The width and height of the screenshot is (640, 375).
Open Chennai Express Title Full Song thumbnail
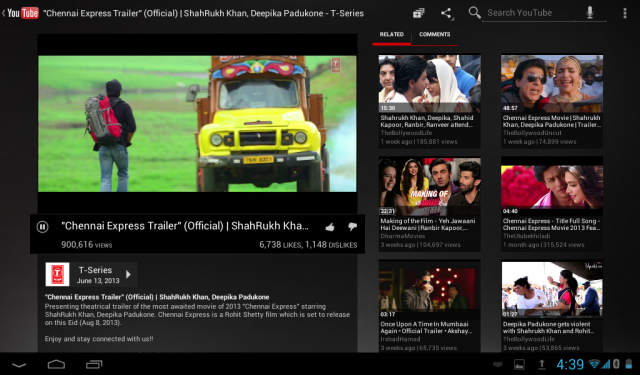552,186
